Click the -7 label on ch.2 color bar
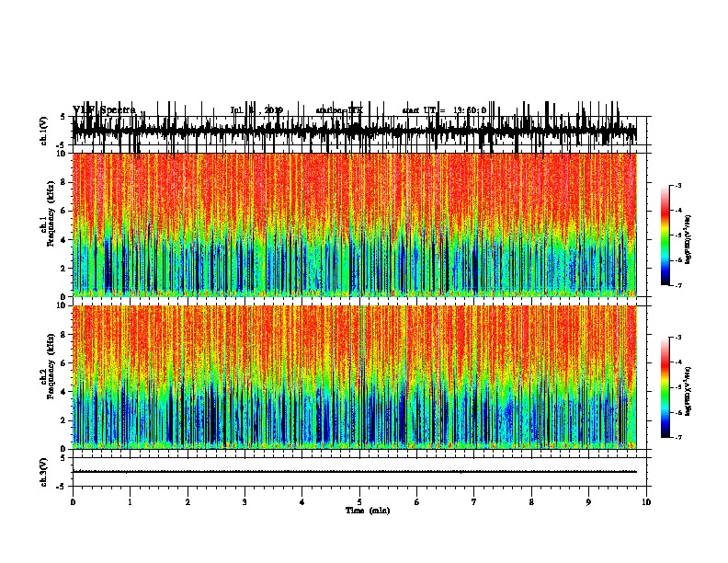The height and width of the screenshot is (563, 728). [x=678, y=438]
